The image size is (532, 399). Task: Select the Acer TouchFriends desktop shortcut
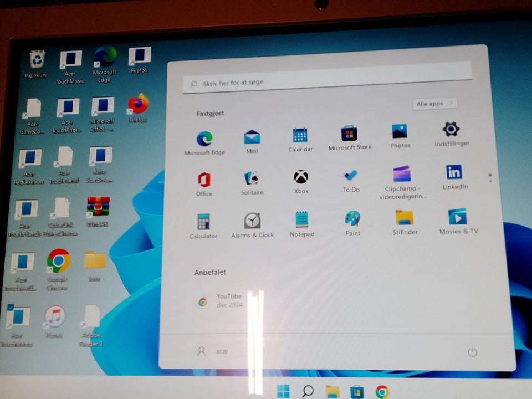(24, 218)
